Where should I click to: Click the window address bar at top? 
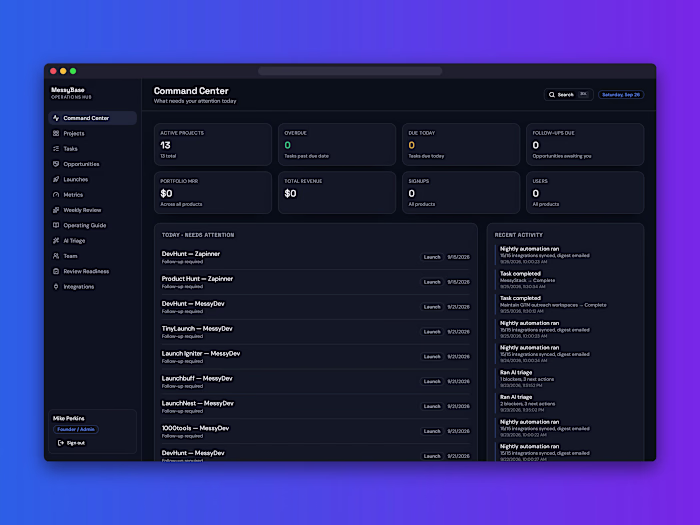[x=350, y=71]
